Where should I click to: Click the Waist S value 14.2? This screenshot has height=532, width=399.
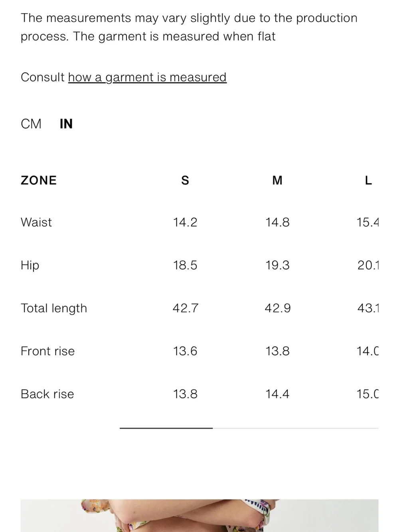[185, 222]
